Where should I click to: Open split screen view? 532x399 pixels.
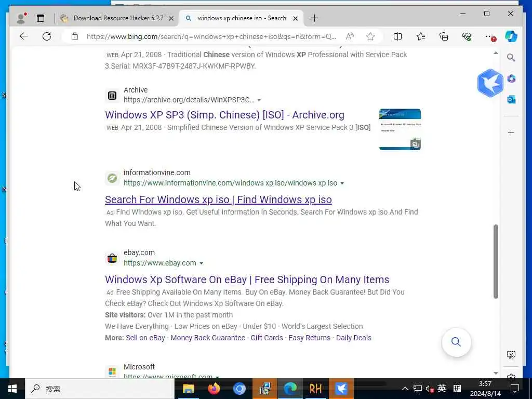click(397, 36)
